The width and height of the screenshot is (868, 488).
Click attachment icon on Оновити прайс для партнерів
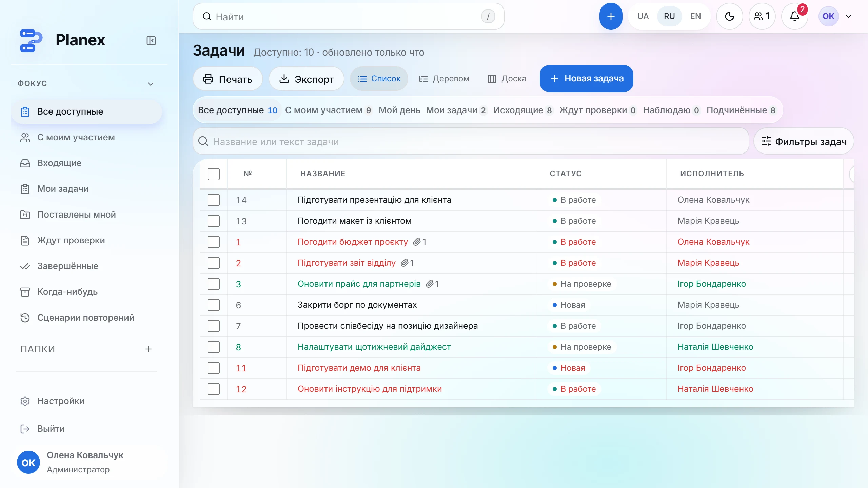(x=430, y=284)
